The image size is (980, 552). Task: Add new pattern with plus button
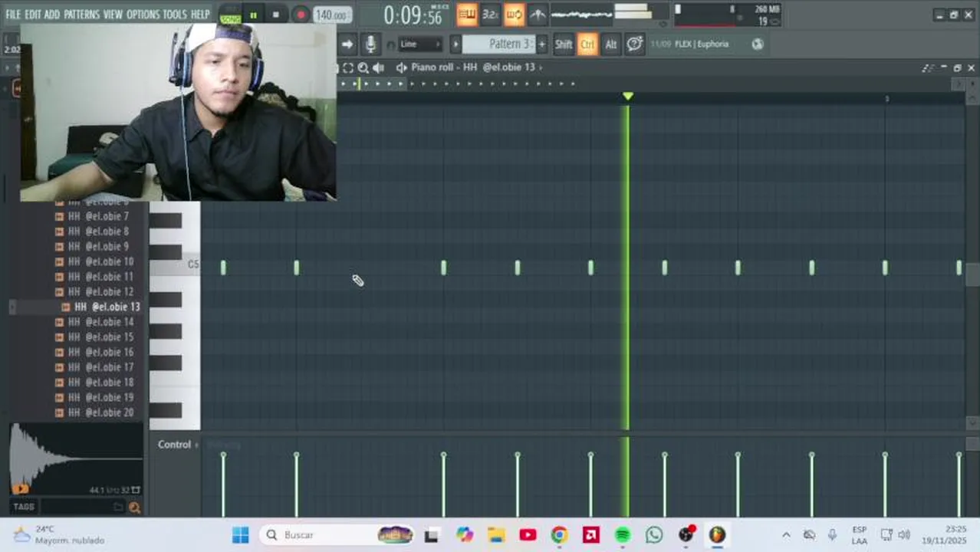coord(541,44)
